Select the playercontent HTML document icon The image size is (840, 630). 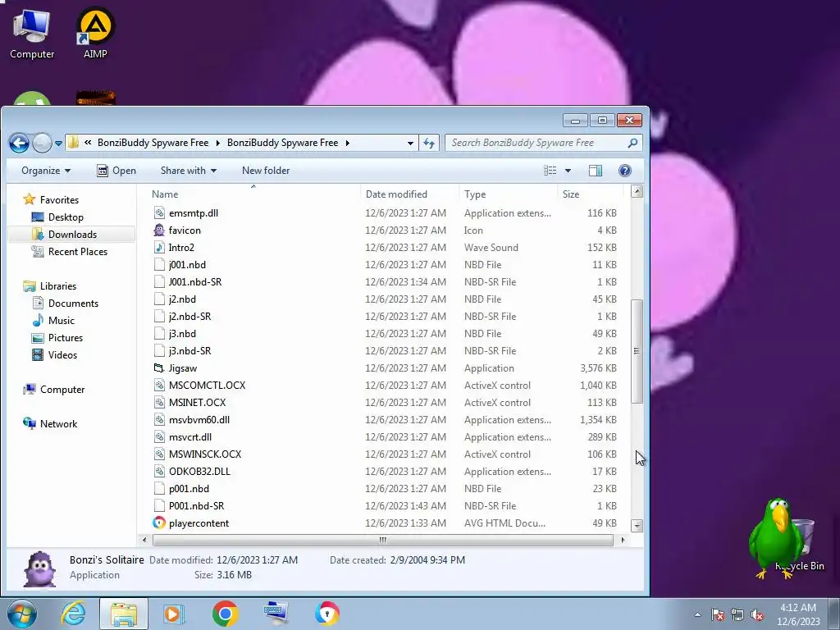click(x=159, y=523)
